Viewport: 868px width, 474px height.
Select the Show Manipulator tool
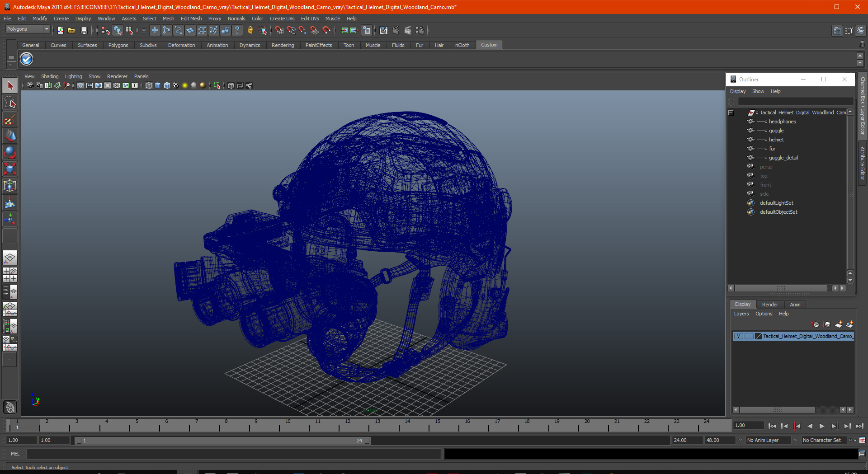tap(10, 220)
